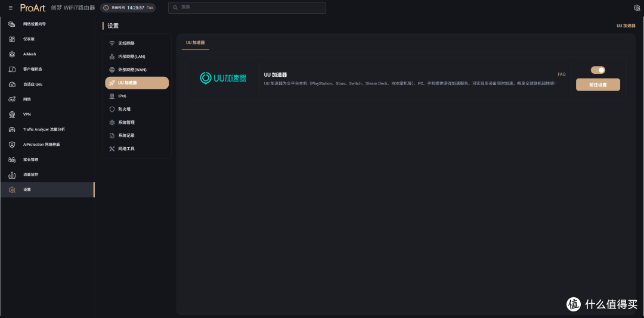Click the 设置 page heading
This screenshot has height=318, width=644.
(113, 26)
